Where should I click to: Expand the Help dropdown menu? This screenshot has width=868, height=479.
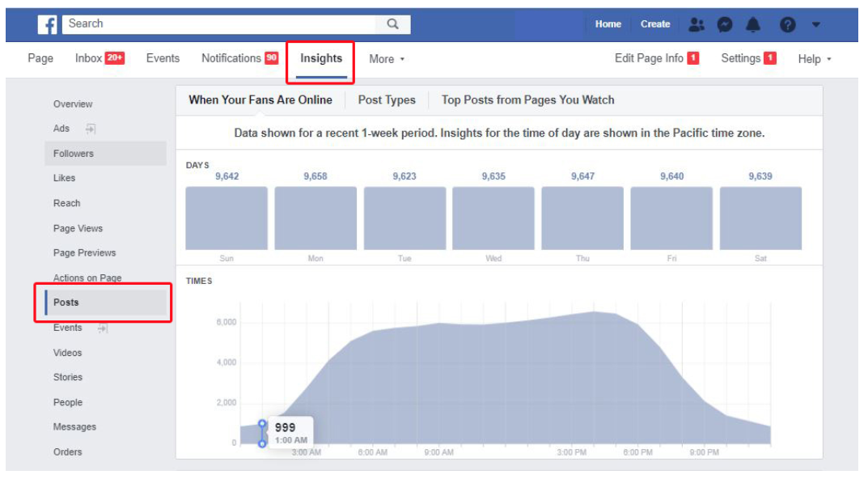pyautogui.click(x=814, y=59)
